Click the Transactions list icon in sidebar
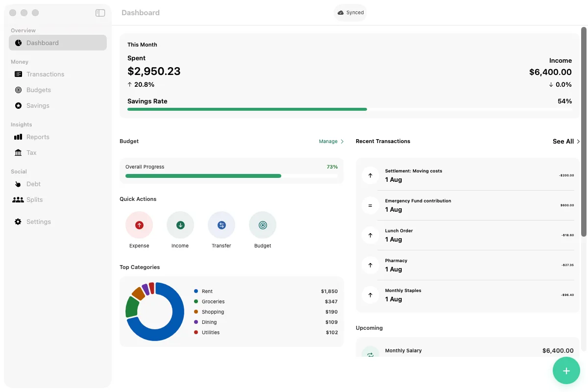This screenshot has width=588, height=392. point(18,74)
